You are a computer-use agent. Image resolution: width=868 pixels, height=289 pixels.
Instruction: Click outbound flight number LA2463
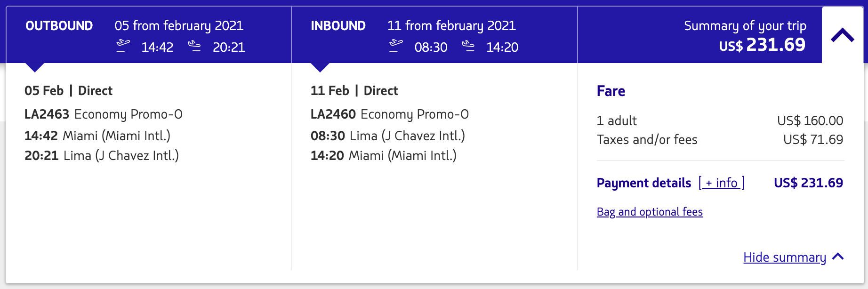(47, 114)
